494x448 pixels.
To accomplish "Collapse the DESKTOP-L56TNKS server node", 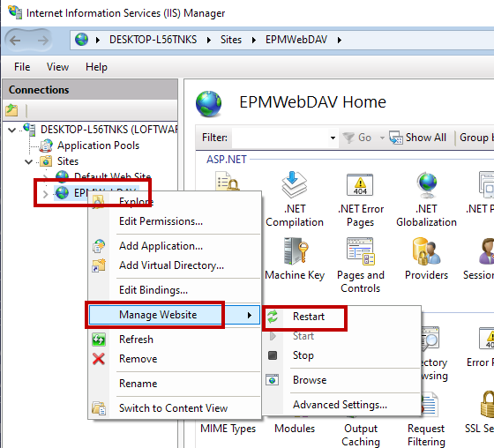I will point(12,130).
